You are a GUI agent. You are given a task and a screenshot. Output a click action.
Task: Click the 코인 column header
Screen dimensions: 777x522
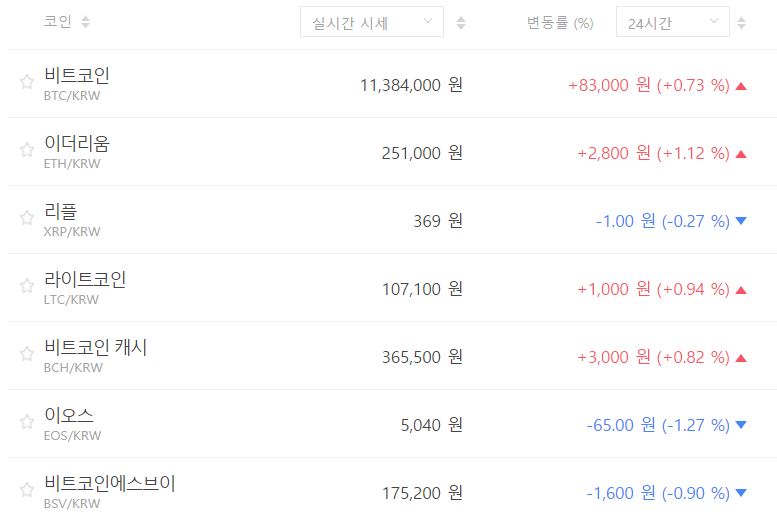click(58, 22)
